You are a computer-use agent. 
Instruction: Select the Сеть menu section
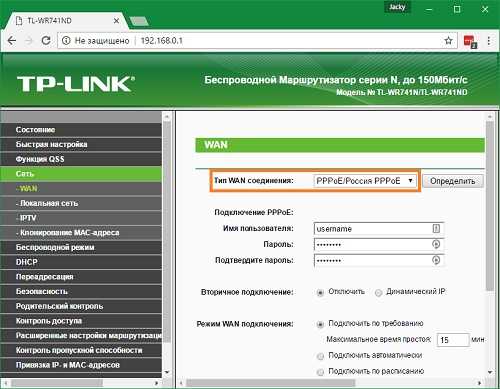81,174
